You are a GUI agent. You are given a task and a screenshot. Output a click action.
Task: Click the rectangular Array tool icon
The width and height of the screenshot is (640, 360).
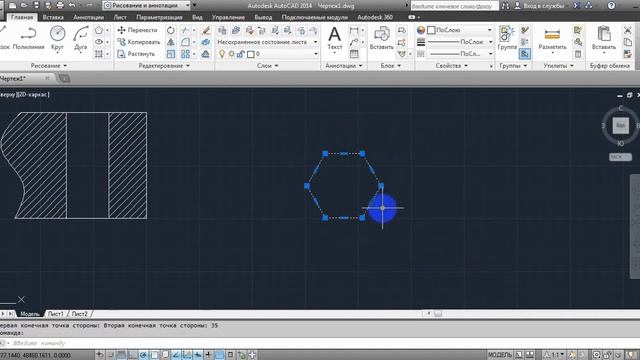[x=185, y=54]
